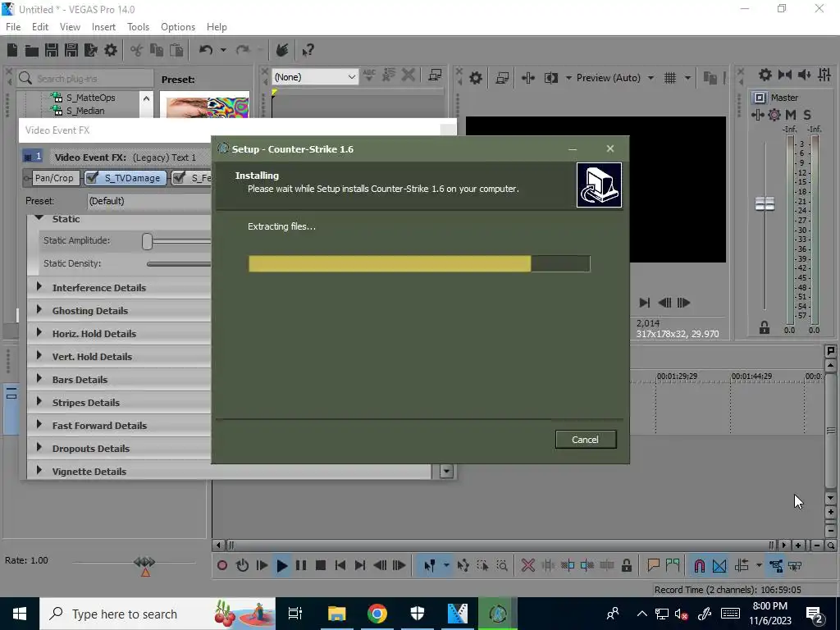Open the Insert menu
The width and height of the screenshot is (840, 630).
coord(103,27)
